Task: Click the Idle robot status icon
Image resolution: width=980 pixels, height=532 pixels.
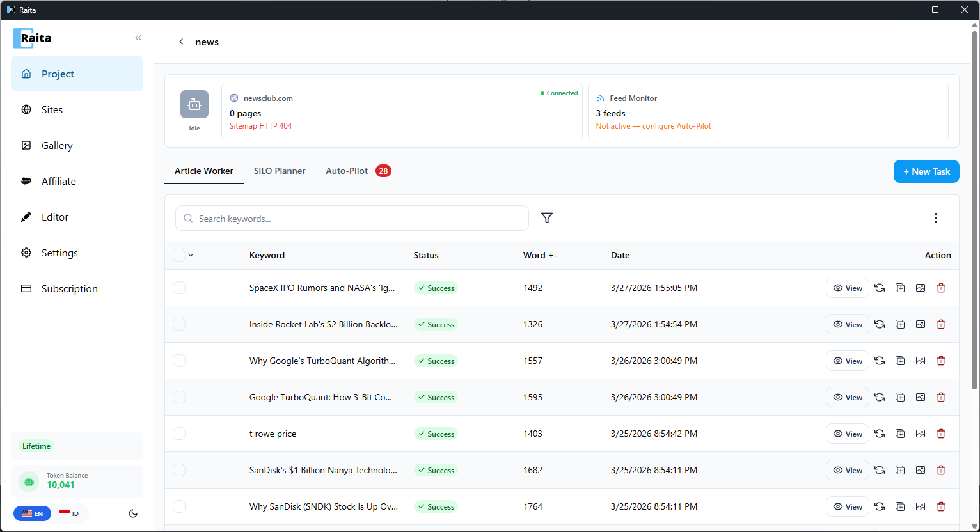Action: pyautogui.click(x=194, y=104)
